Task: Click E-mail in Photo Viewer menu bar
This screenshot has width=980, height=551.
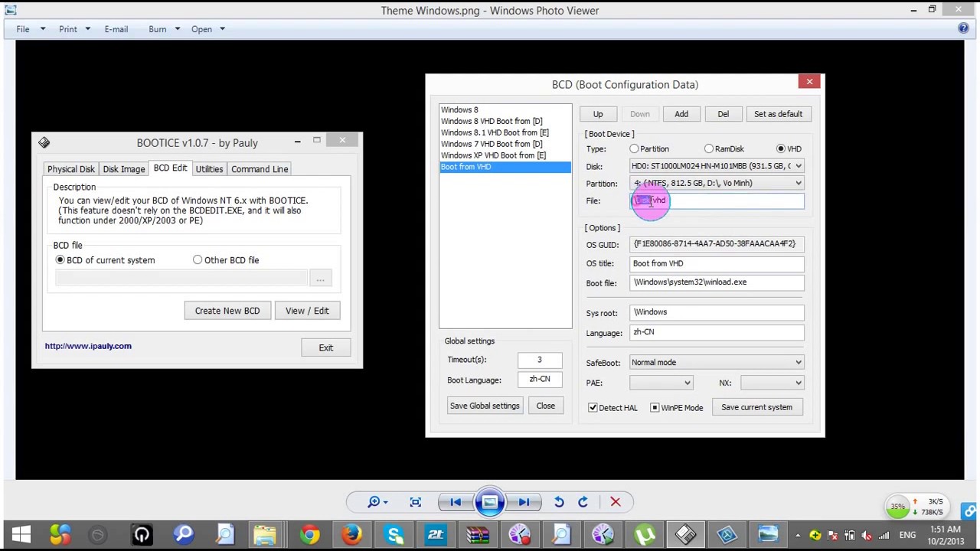Action: (116, 29)
